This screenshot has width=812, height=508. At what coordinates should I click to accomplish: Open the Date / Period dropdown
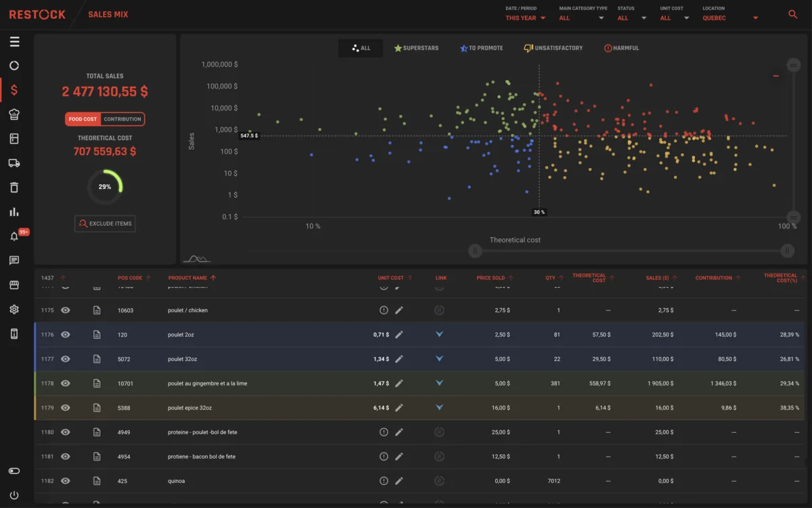click(526, 18)
